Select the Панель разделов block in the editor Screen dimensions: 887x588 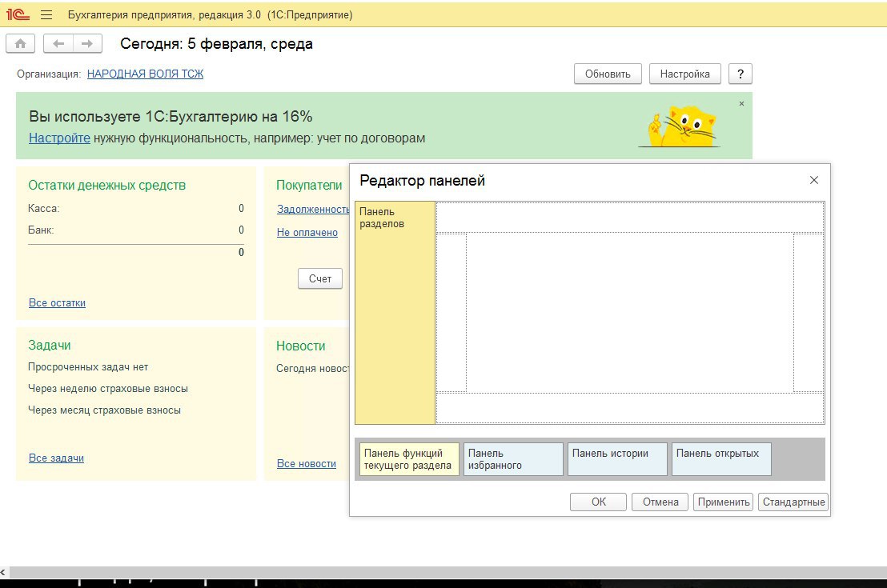point(395,313)
